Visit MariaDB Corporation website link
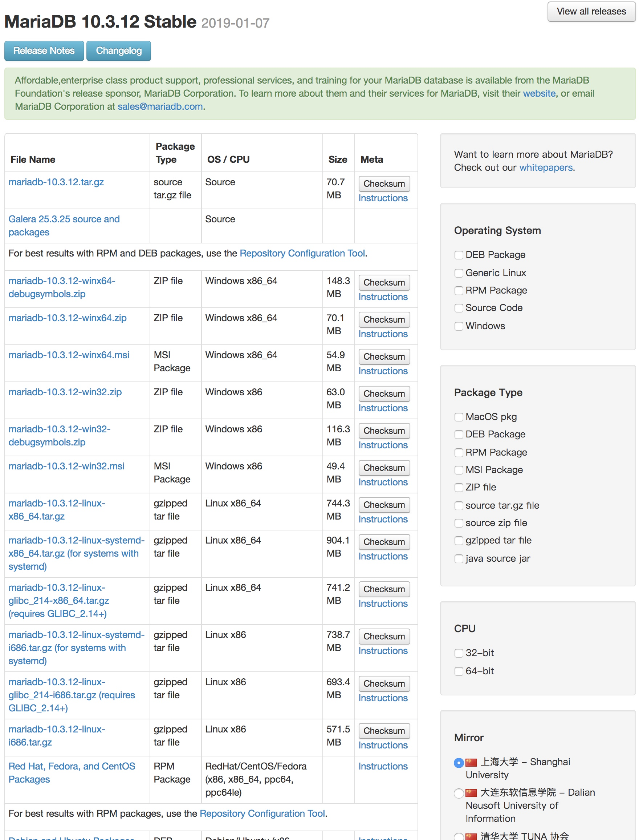This screenshot has width=639, height=840. pos(538,93)
